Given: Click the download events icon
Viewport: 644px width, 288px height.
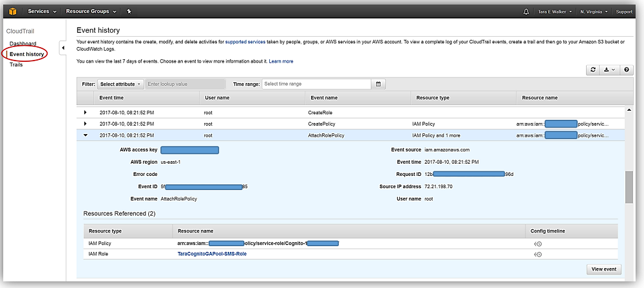Looking at the screenshot, I should point(609,70).
